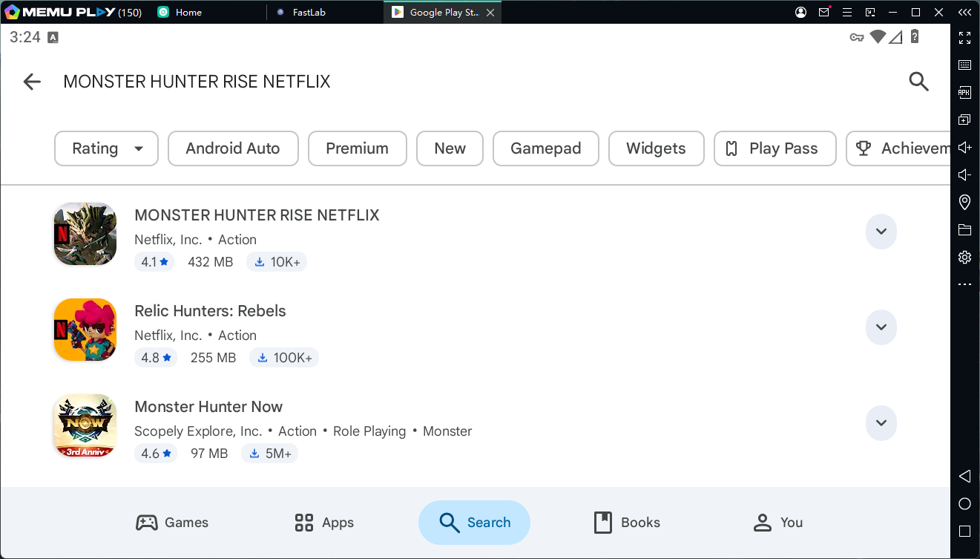980x559 pixels.
Task: Expand the MONSTER HUNTER RISE NETFLIX result
Action: 881,232
